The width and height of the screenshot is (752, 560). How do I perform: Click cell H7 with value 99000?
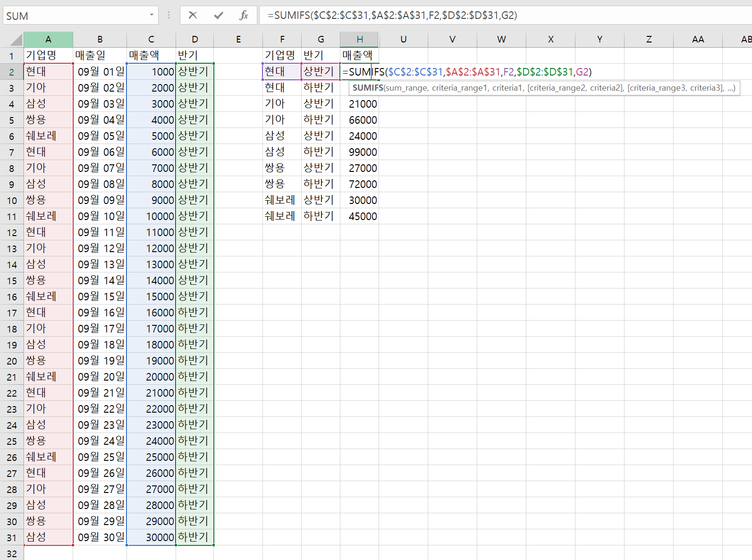tap(360, 152)
